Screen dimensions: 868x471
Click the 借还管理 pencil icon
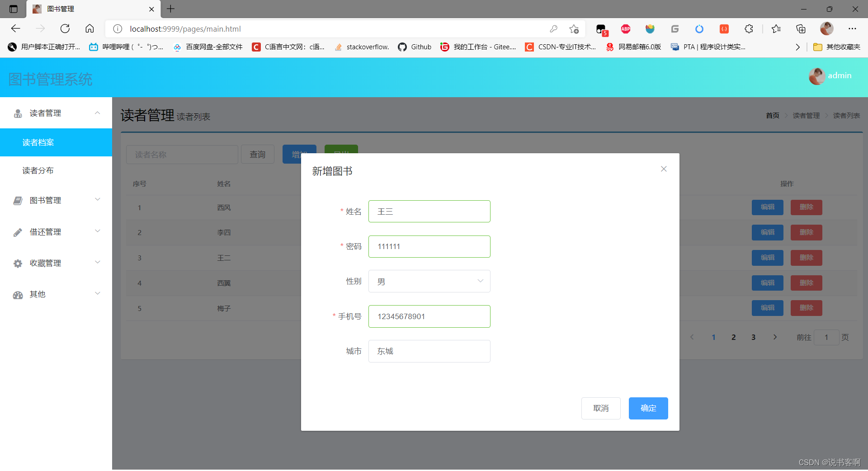(x=18, y=232)
